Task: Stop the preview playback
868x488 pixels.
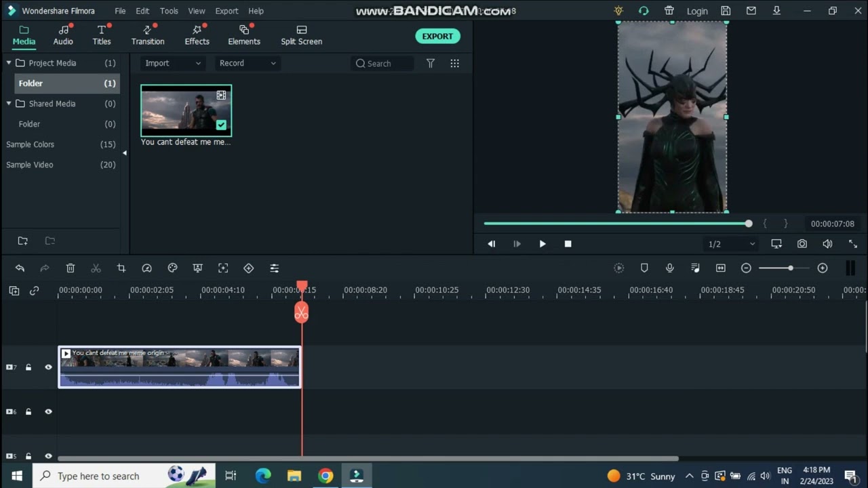Action: click(568, 244)
